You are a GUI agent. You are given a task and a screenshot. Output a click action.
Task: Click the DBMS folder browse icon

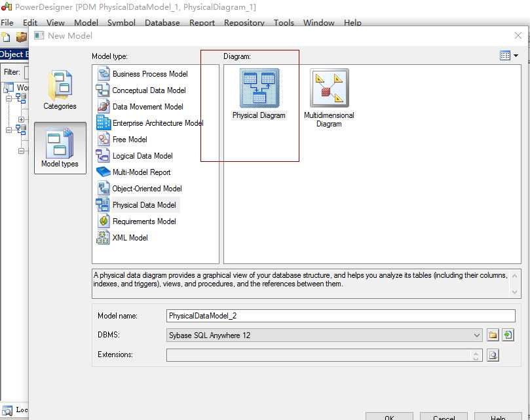(x=493, y=335)
